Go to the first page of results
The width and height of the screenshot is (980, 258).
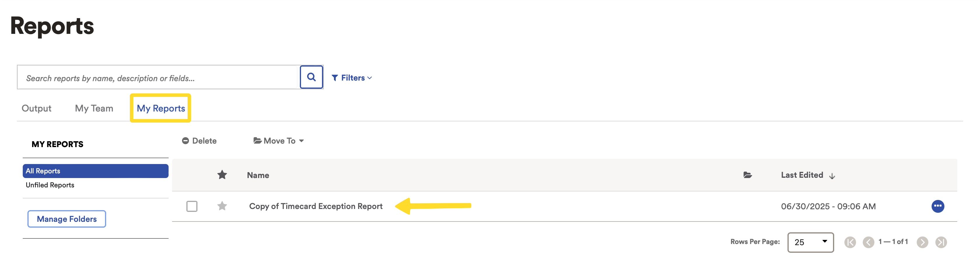pyautogui.click(x=850, y=242)
